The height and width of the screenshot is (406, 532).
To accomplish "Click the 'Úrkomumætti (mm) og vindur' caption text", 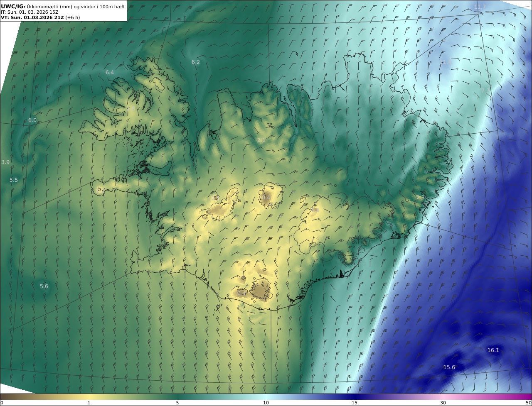I will tap(61, 6).
